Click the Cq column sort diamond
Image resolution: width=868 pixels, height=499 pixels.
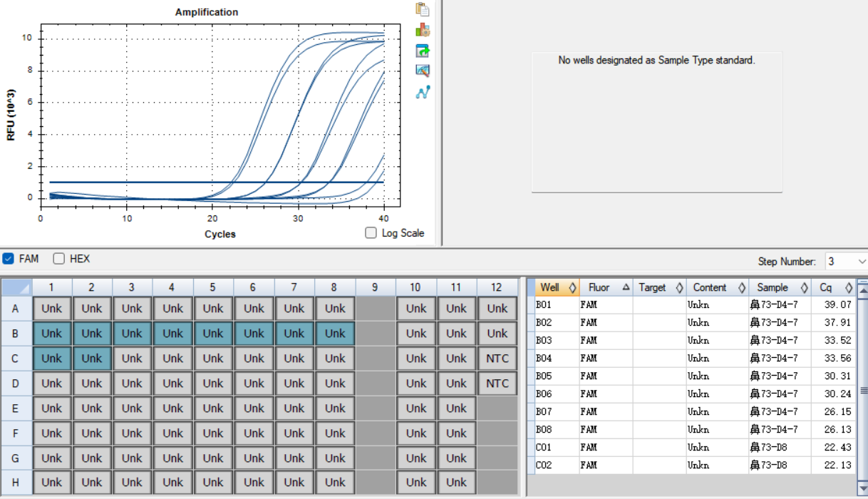coord(849,288)
